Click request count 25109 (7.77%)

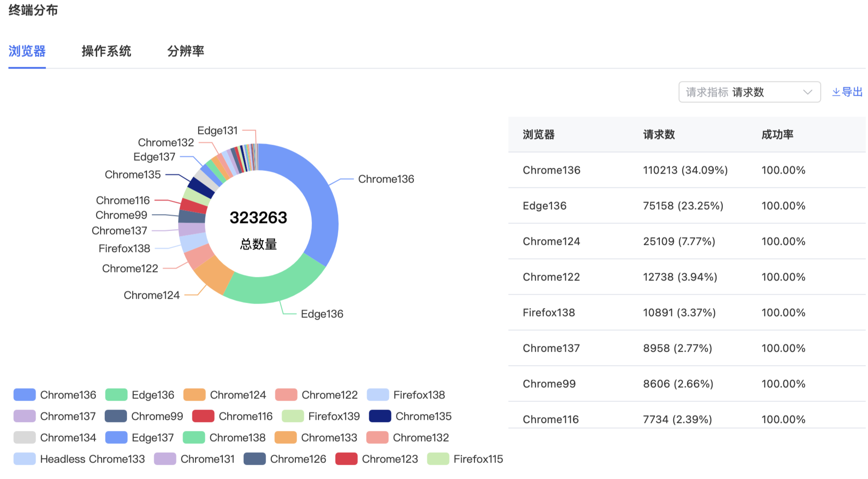pos(679,241)
